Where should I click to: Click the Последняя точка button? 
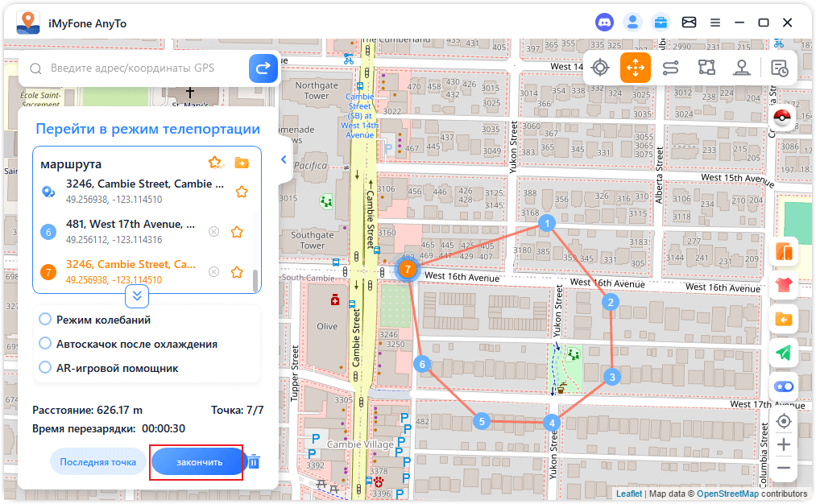(x=97, y=462)
